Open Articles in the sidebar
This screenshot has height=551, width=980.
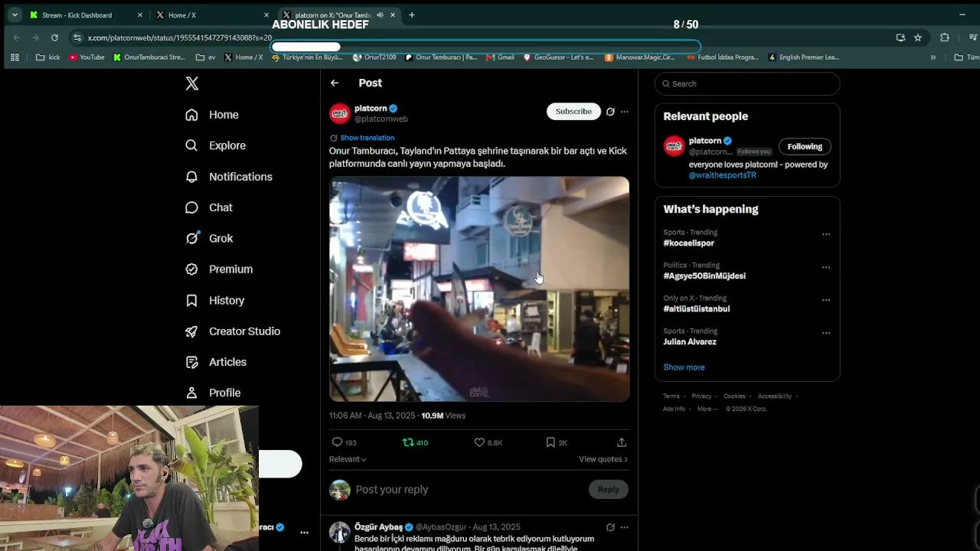216,362
